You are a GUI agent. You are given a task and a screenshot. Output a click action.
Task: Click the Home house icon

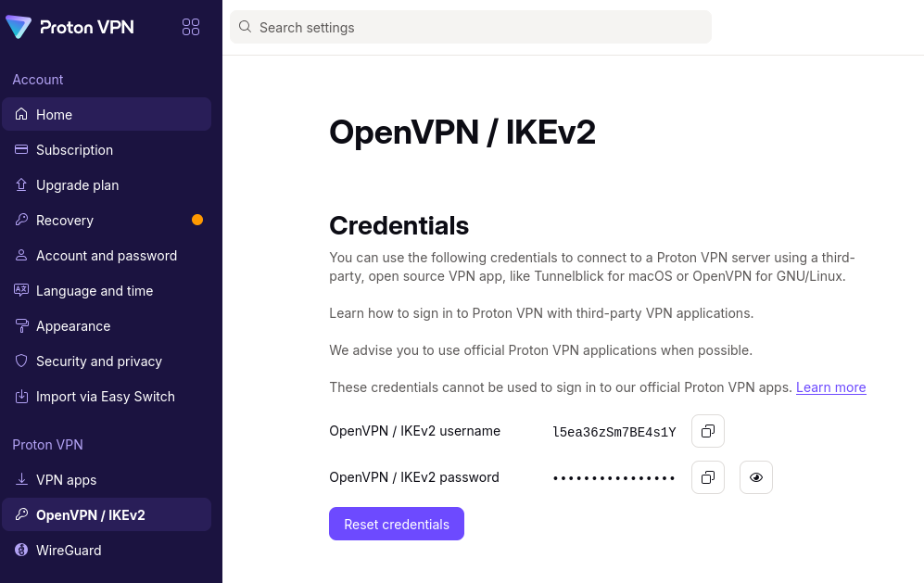pos(21,114)
